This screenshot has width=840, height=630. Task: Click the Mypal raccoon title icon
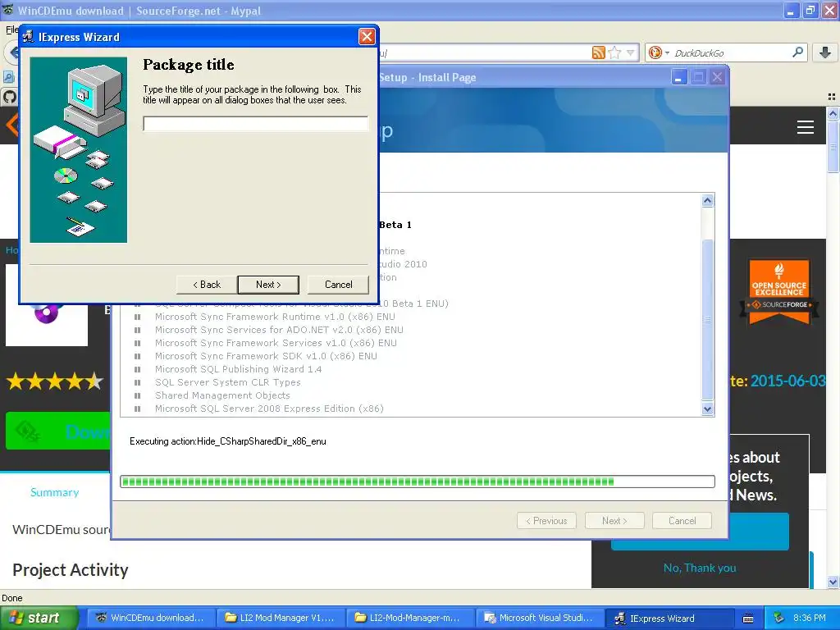click(8, 10)
